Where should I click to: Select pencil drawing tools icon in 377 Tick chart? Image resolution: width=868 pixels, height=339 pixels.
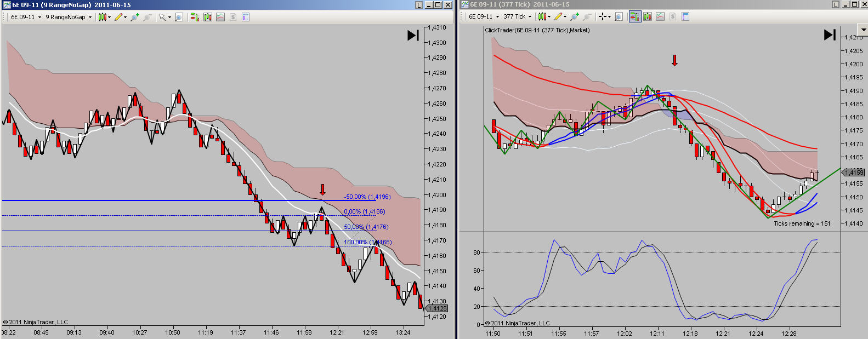click(558, 16)
